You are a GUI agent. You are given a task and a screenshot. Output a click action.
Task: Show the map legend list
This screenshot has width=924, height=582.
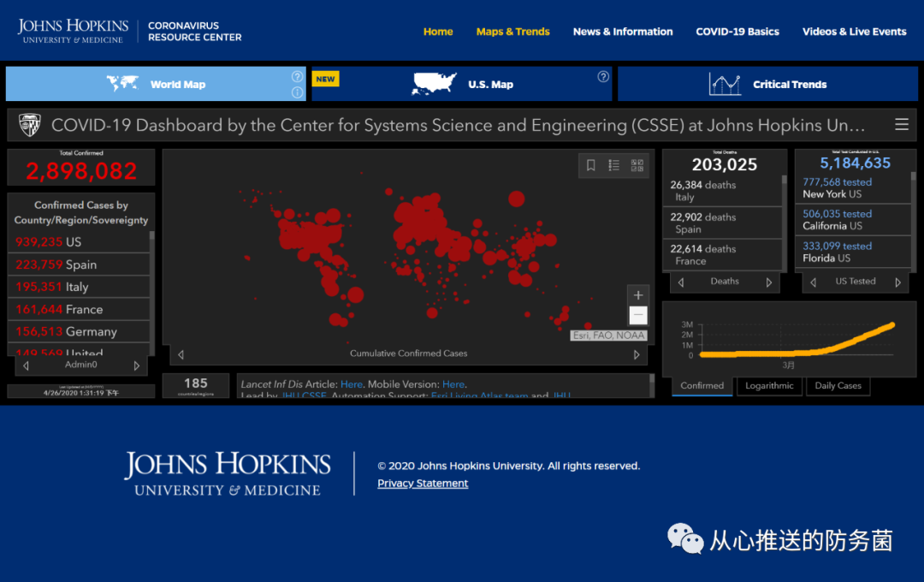pos(613,165)
